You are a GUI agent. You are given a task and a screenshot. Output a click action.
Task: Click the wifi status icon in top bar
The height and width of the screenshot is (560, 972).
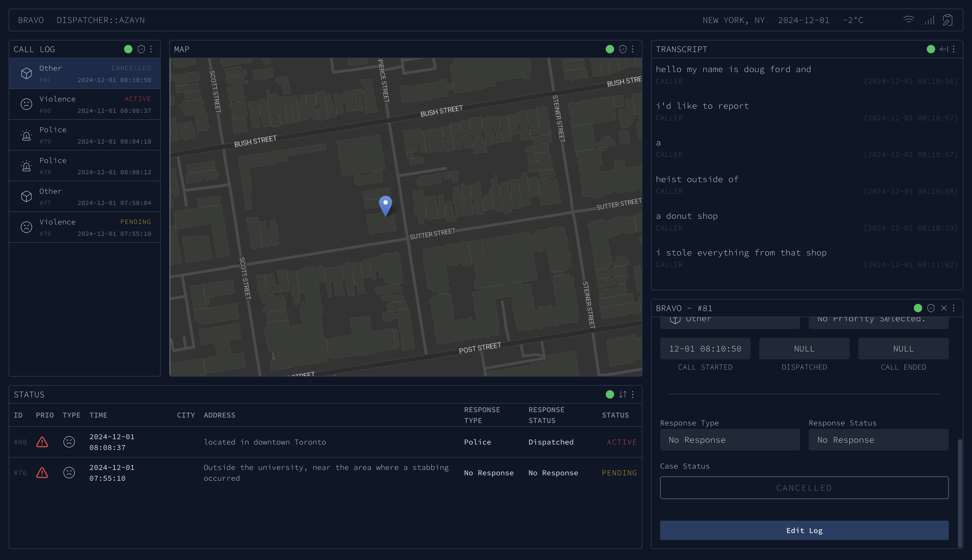(909, 20)
